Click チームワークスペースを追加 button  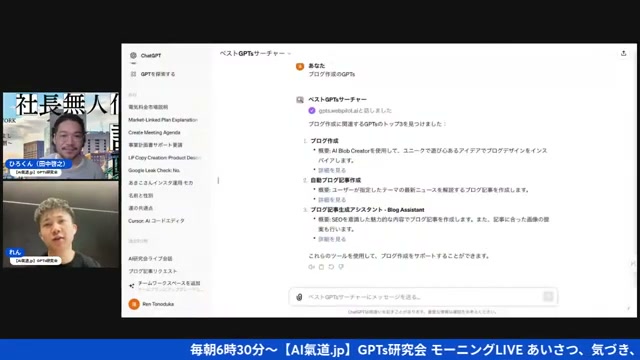[169, 283]
